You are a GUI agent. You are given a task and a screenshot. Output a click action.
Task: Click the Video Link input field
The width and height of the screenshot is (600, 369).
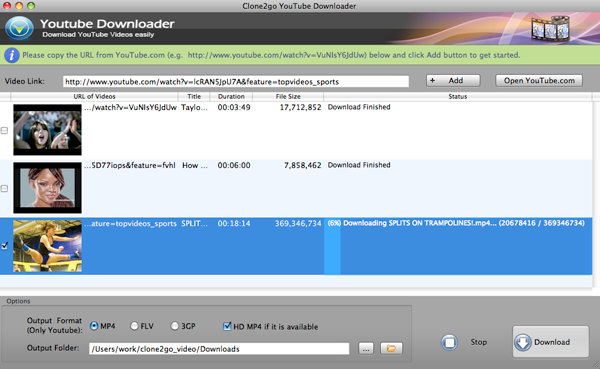click(x=236, y=82)
